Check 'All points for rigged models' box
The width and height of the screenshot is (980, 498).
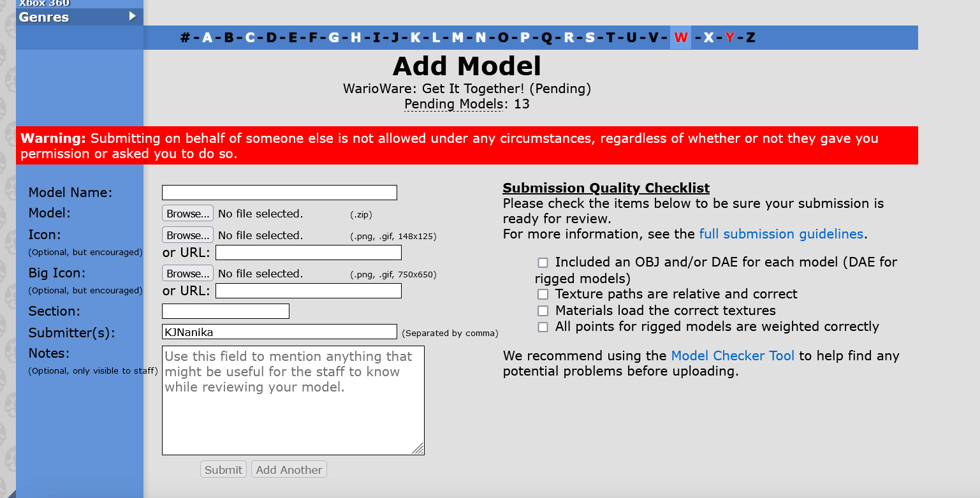[543, 327]
